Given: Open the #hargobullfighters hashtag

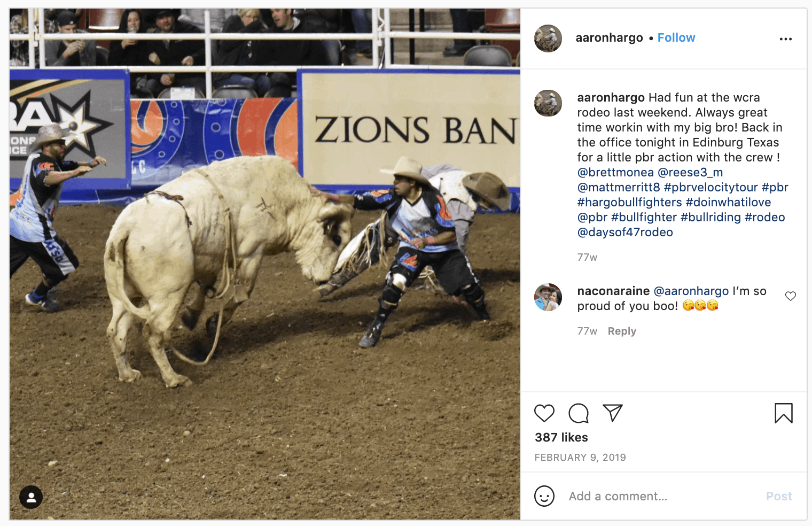Looking at the screenshot, I should click(629, 202).
